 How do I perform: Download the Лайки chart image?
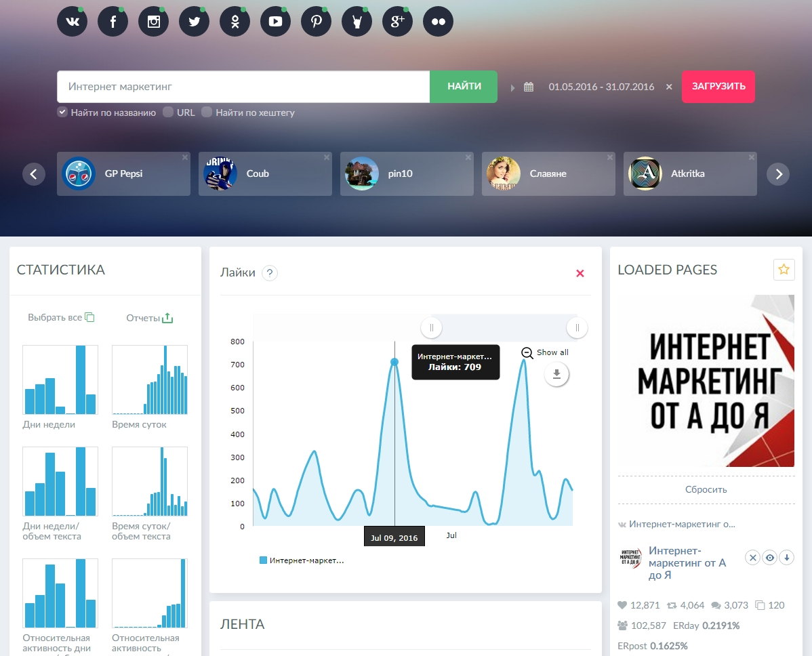(556, 374)
